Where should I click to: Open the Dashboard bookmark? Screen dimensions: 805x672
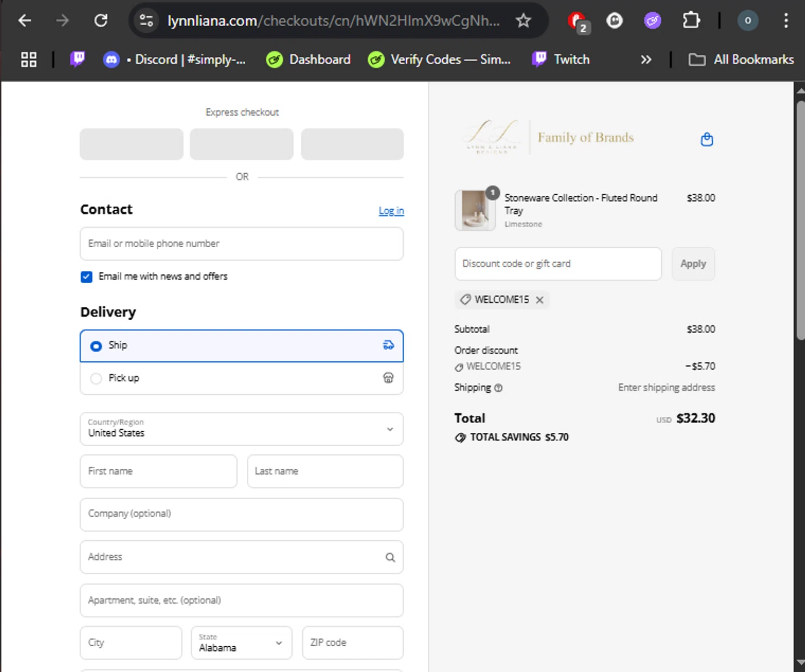click(309, 60)
